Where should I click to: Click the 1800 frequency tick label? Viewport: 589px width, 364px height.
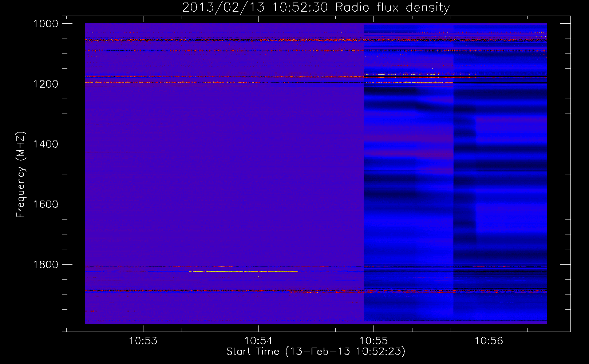[x=46, y=265]
